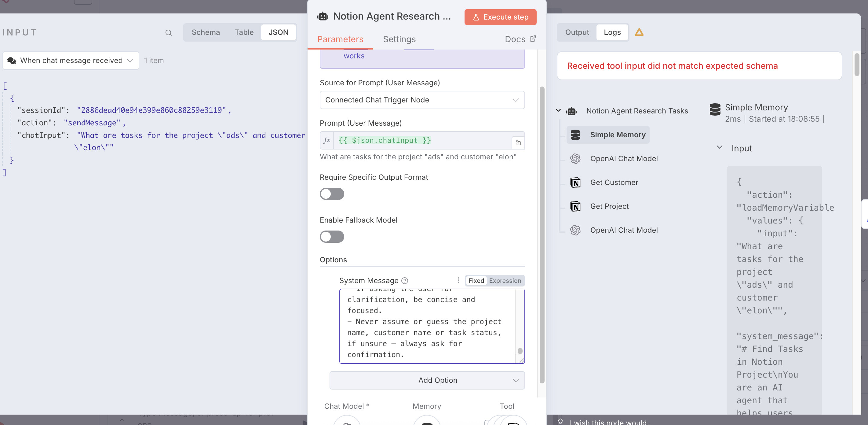Click the fx expression icon in prompt field
Viewport: 868px width, 425px height.
coord(326,140)
